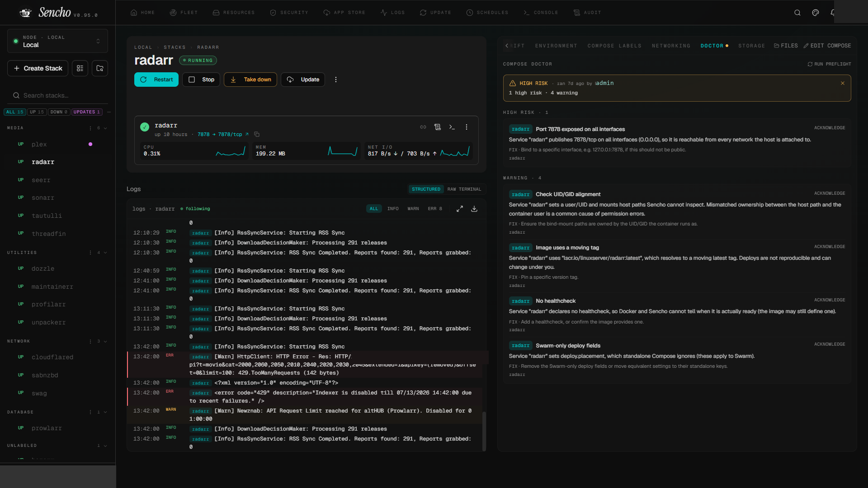Collapse the Database group chevron
The width and height of the screenshot is (868, 488).
(x=105, y=412)
